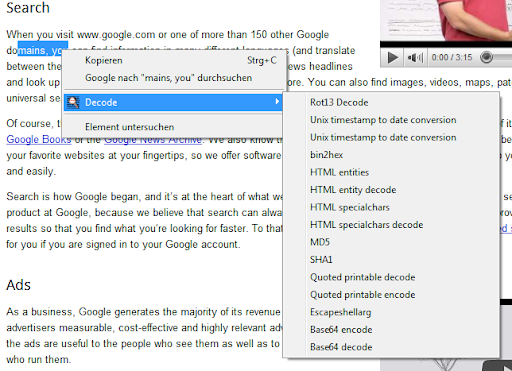
Task: Select Base64 encode
Action: click(391, 330)
